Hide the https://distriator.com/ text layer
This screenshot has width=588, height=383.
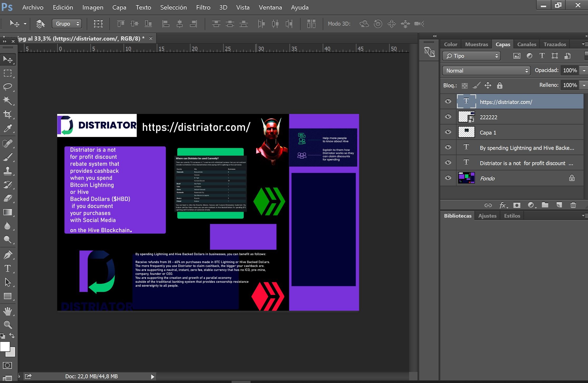448,101
